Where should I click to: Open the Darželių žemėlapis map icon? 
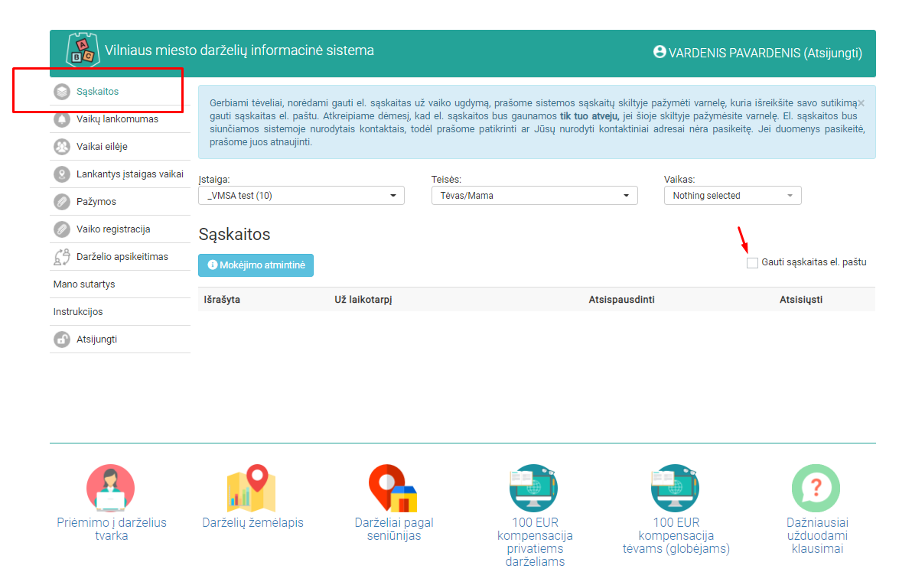(252, 488)
